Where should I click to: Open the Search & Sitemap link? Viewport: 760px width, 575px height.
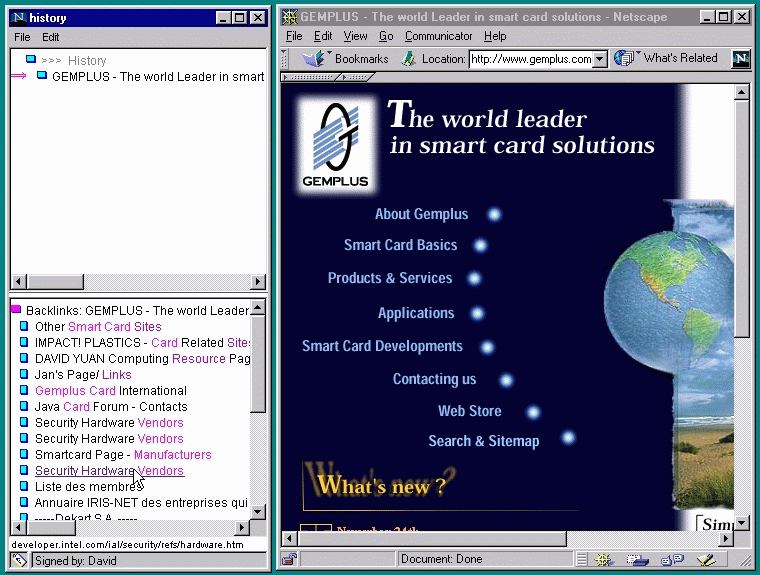click(484, 441)
